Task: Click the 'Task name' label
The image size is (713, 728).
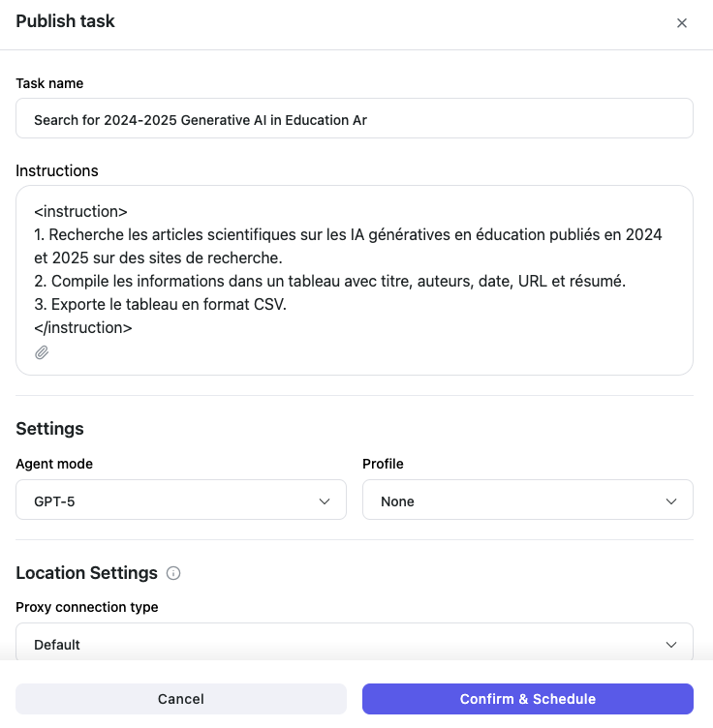Action: click(x=49, y=83)
